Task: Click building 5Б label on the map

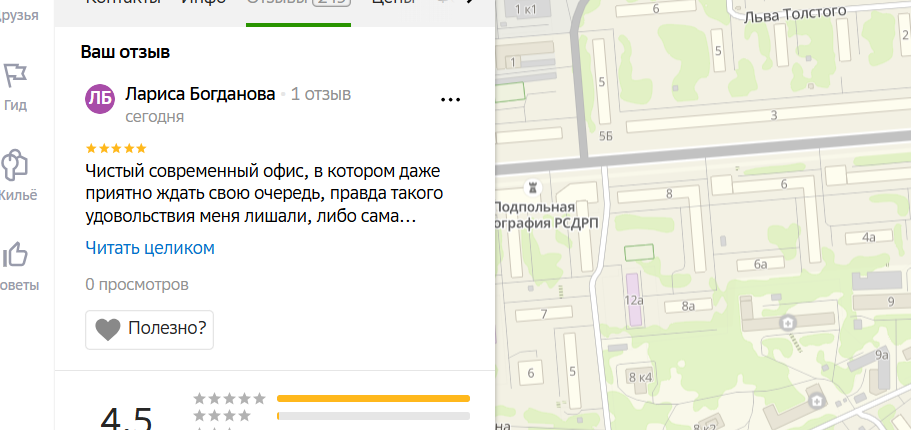Action: (605, 137)
